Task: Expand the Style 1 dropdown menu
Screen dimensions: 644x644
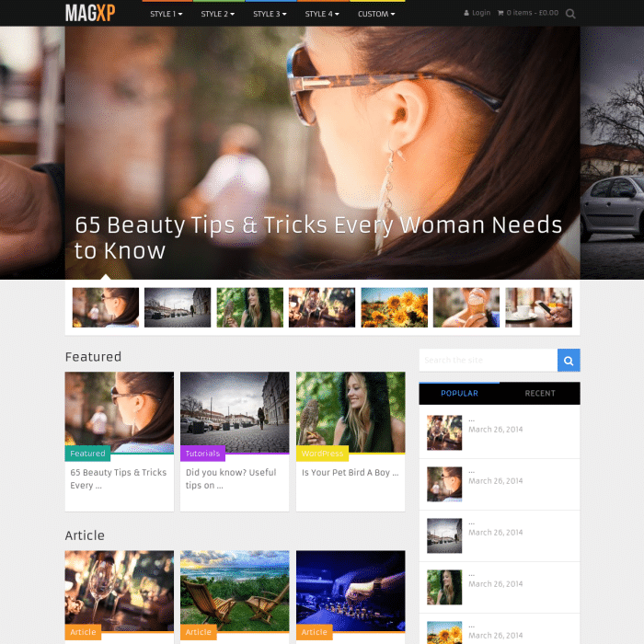Action: tap(166, 14)
